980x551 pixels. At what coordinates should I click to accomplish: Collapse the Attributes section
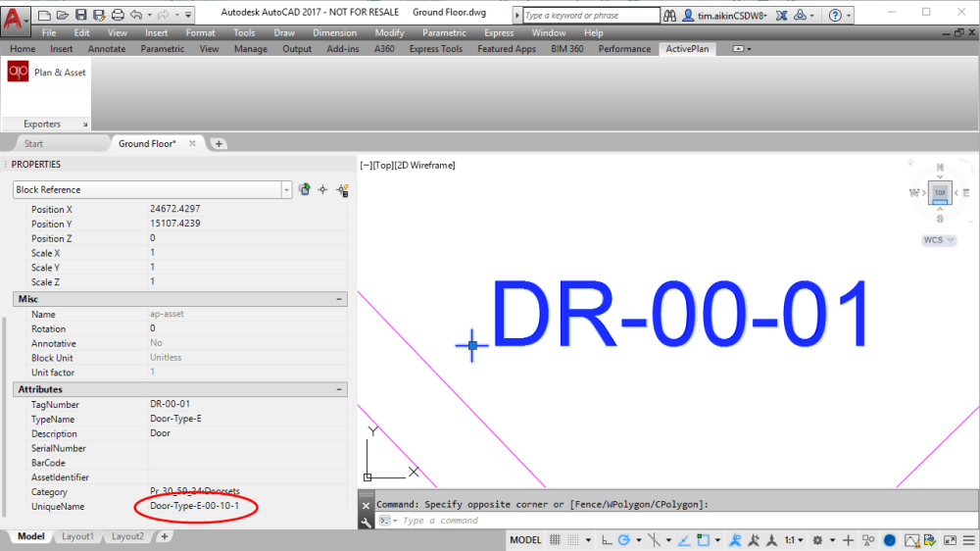[x=339, y=389]
